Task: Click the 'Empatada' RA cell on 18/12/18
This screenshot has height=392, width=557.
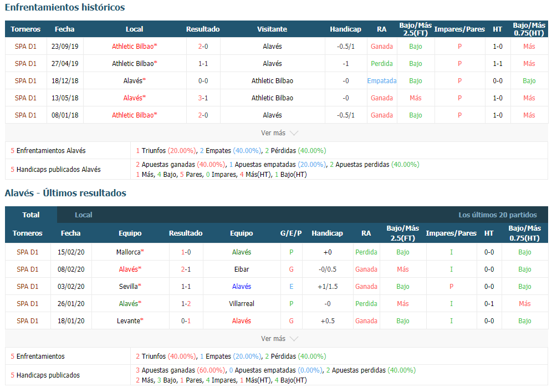Action: click(381, 81)
